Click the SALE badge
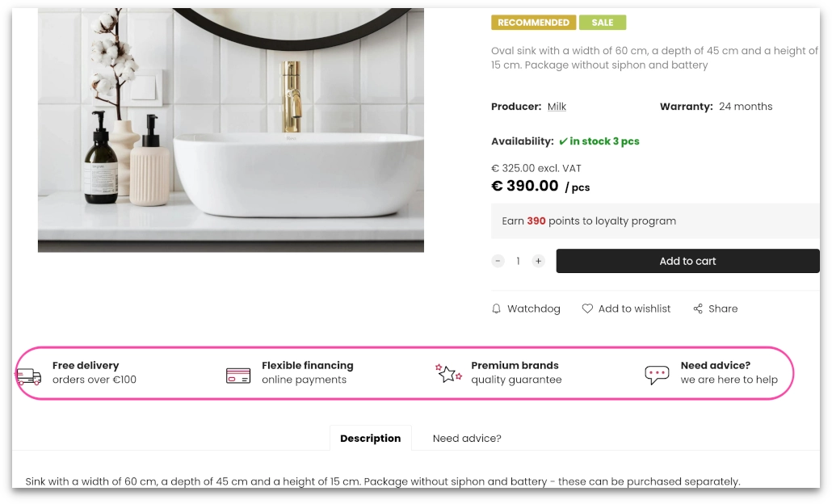 point(603,23)
